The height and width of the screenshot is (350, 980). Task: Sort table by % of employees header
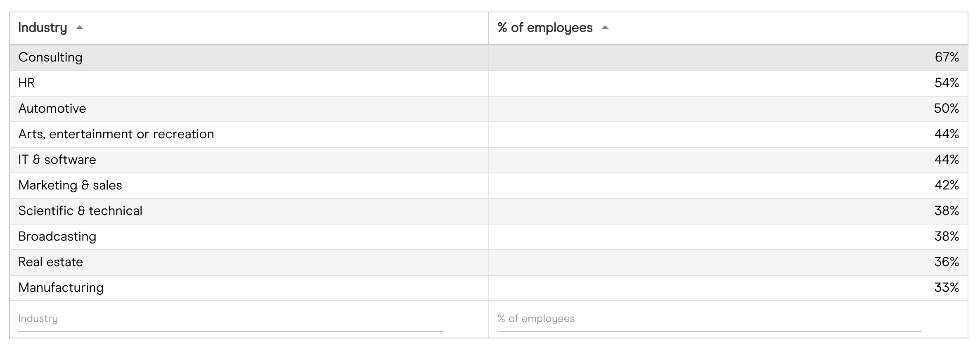545,28
